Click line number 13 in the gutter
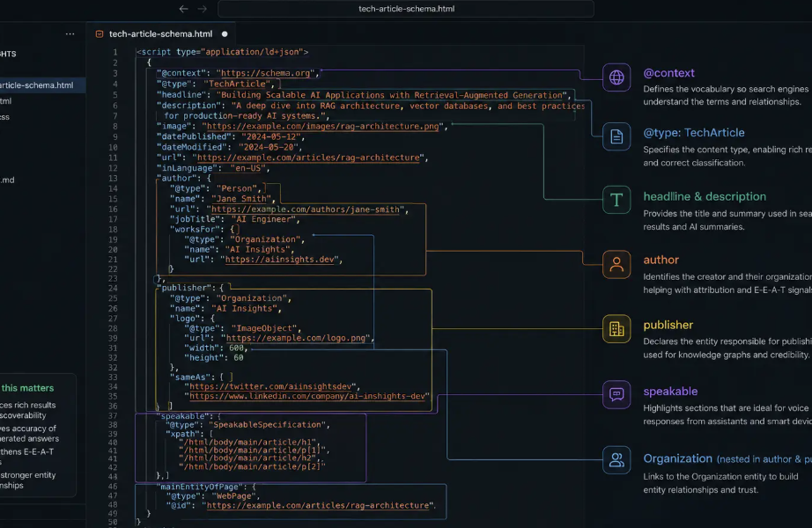This screenshot has height=528, width=812. pyautogui.click(x=113, y=179)
